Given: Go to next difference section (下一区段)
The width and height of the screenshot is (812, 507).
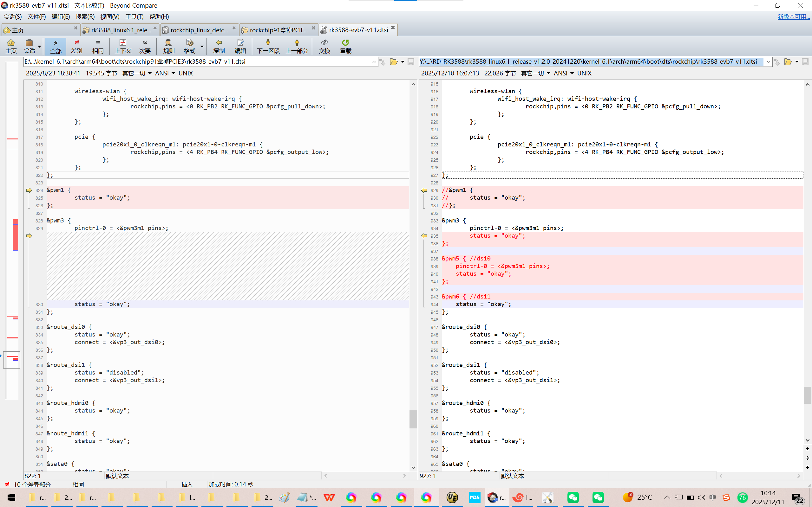Looking at the screenshot, I should tap(268, 46).
